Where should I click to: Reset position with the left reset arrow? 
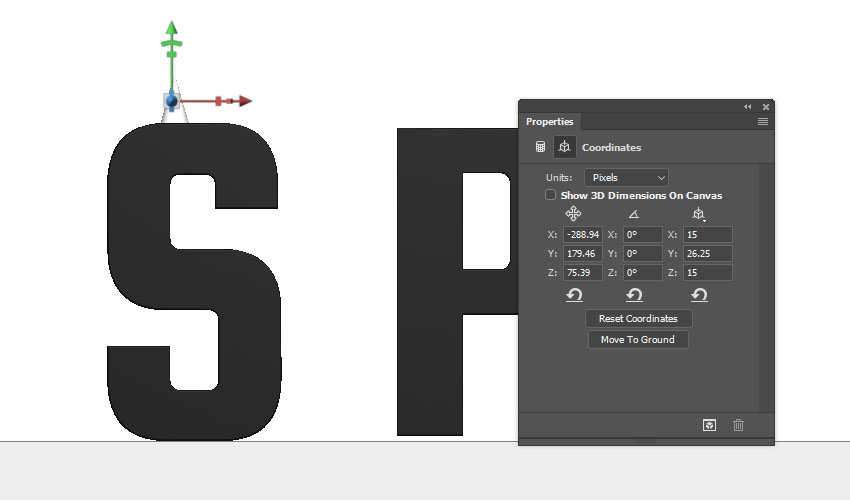[x=574, y=295]
